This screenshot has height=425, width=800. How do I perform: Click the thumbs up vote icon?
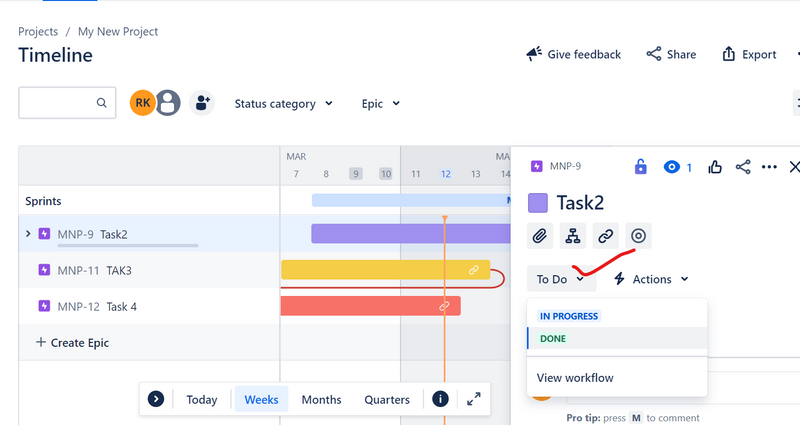(715, 167)
